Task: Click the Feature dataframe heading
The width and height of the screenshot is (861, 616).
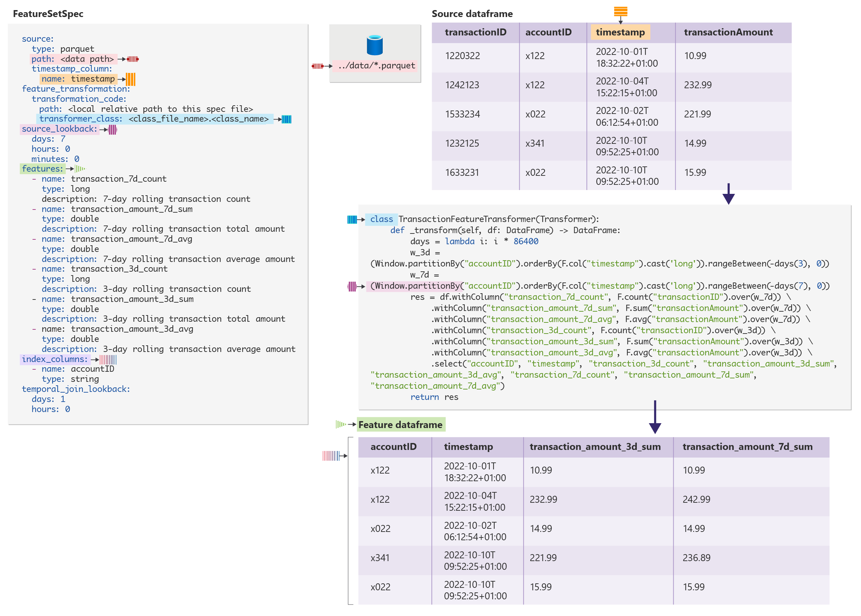Action: [x=400, y=425]
